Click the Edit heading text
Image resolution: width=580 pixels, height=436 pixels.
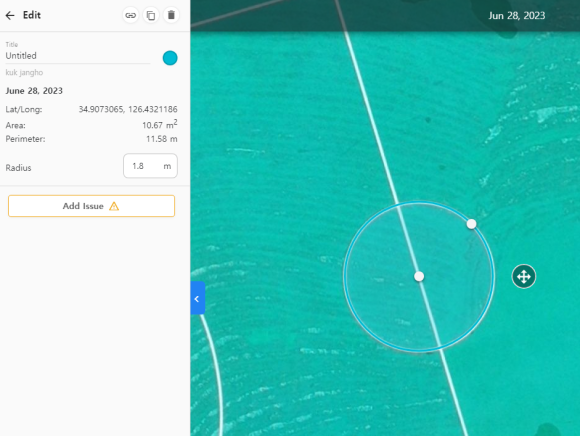[32, 15]
